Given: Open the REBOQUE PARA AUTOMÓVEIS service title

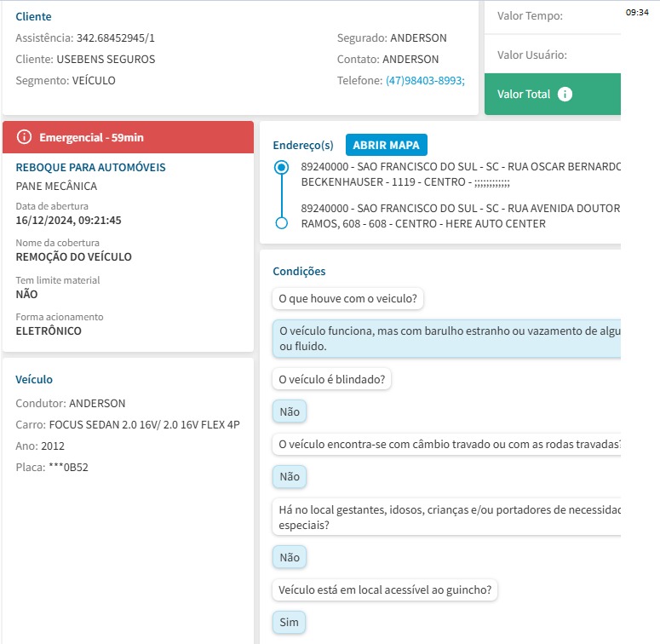Looking at the screenshot, I should coord(90,168).
